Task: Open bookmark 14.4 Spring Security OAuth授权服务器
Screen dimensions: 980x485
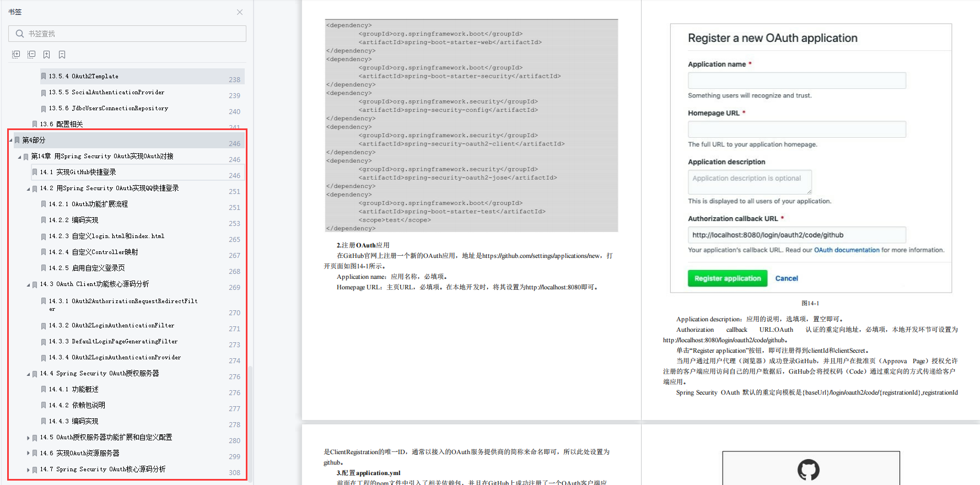Action: coord(99,373)
